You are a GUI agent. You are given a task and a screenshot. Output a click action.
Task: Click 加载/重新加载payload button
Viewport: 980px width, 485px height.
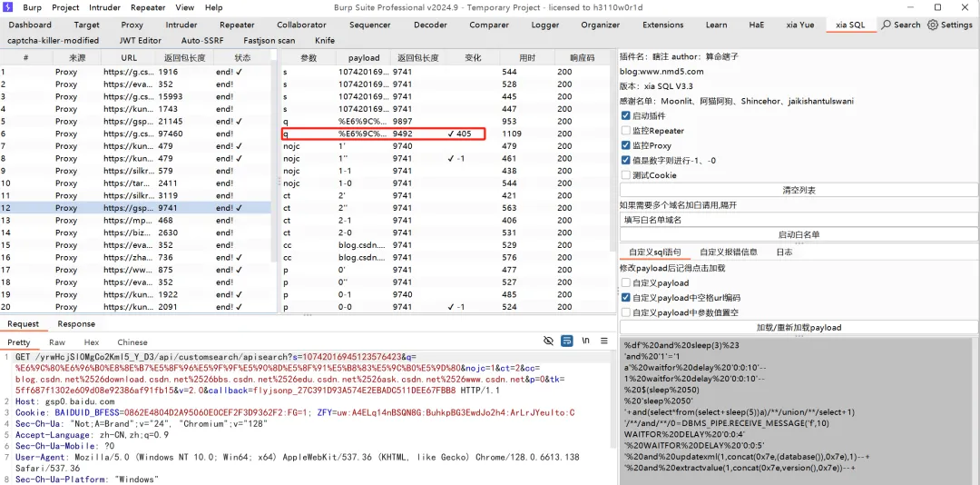pos(799,327)
